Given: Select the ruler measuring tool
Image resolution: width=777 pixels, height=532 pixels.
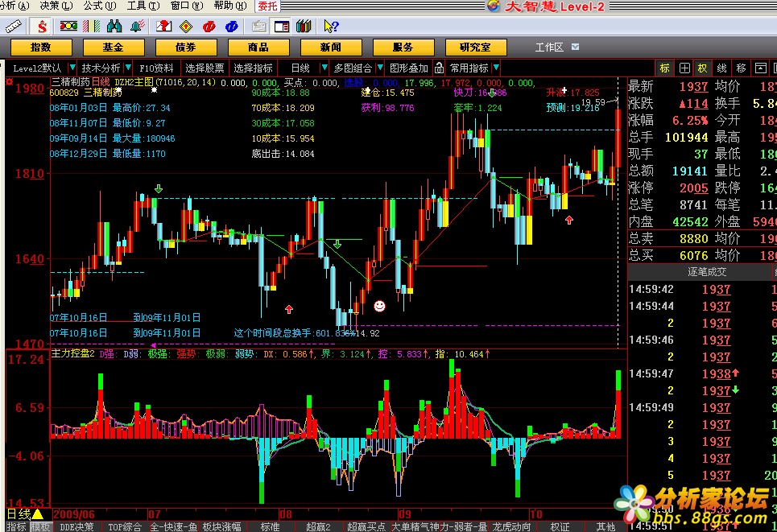Looking at the screenshot, I should click(x=14, y=27).
